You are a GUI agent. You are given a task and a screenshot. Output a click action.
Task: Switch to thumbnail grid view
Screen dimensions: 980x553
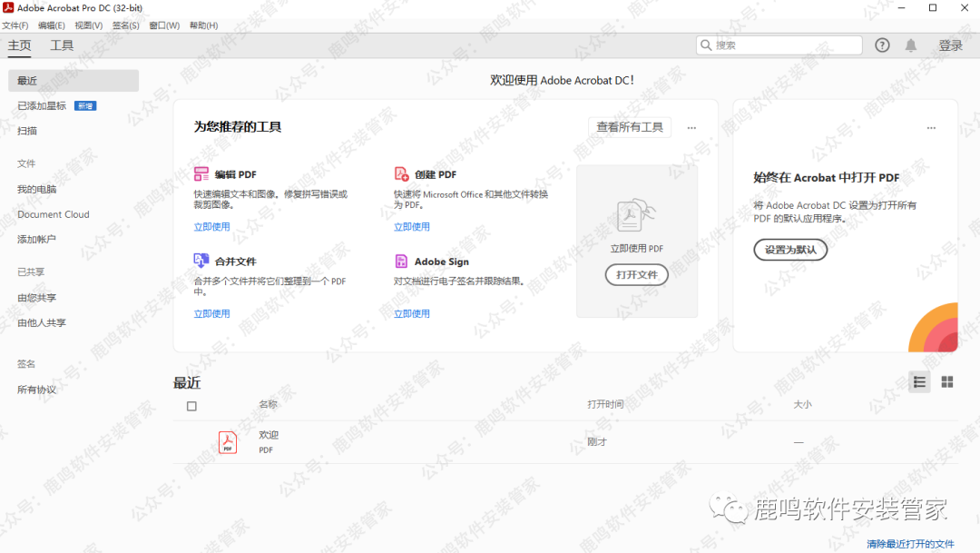947,382
